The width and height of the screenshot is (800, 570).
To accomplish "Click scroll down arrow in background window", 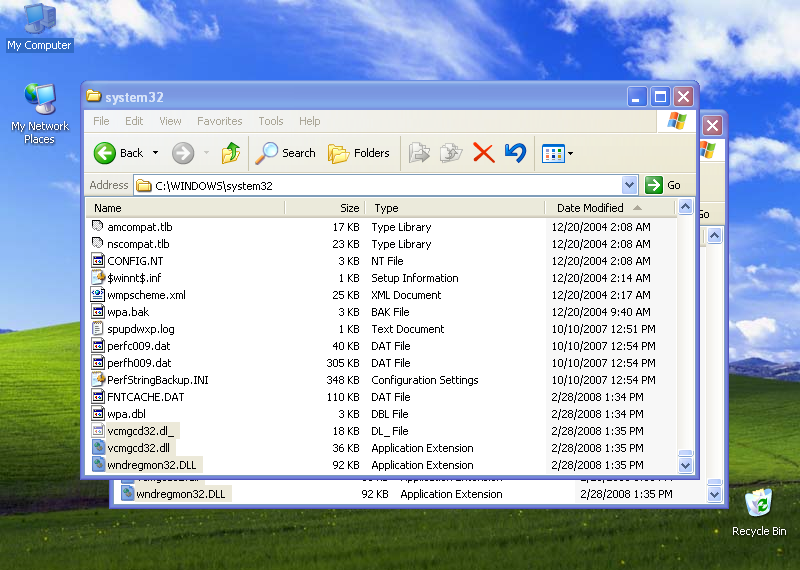I will point(714,494).
